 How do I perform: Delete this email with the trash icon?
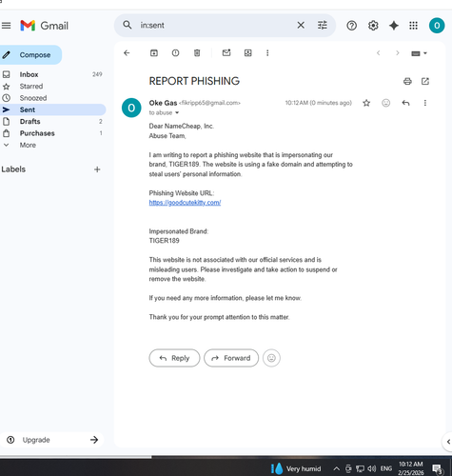197,53
